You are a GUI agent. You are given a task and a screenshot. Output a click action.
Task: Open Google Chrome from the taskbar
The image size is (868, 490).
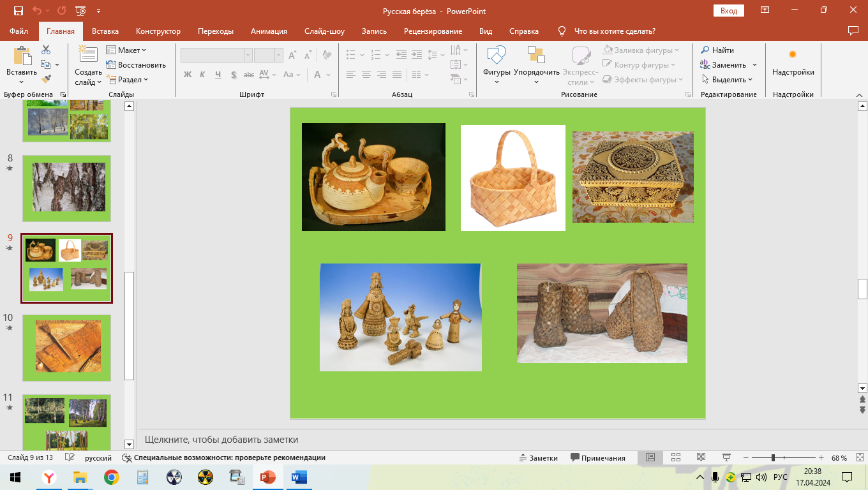[x=112, y=477]
